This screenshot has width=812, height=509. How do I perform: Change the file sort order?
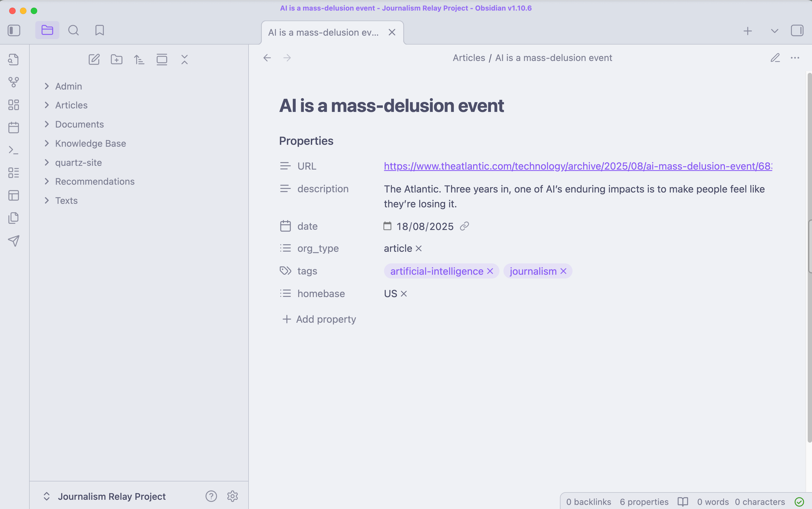pyautogui.click(x=139, y=60)
